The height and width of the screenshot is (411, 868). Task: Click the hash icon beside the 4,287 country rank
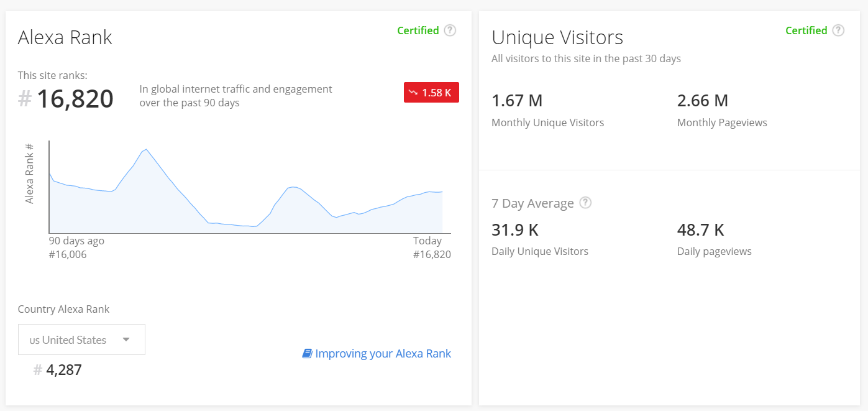click(37, 369)
